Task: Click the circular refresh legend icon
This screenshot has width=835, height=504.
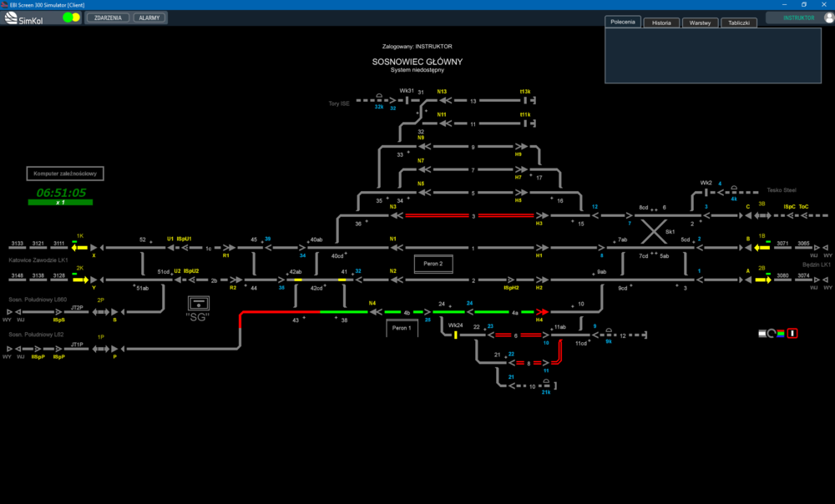Action: [x=771, y=334]
